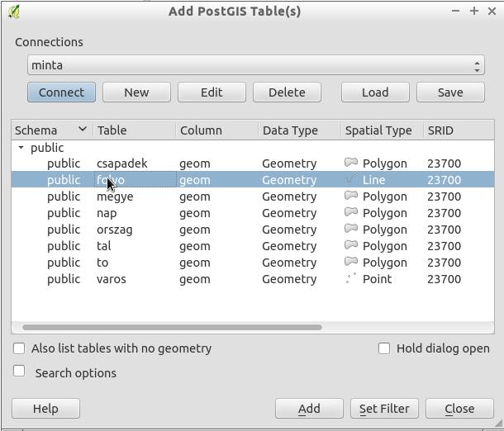Screen dimensions: 504x431
Task: Click polygon icon in tal row
Action: pos(351,245)
